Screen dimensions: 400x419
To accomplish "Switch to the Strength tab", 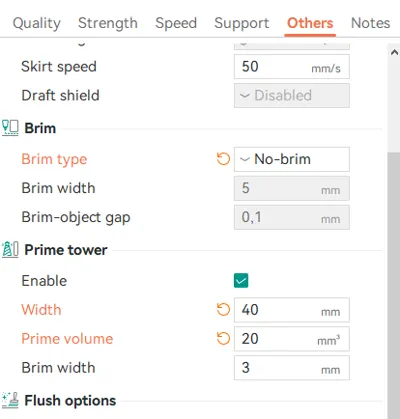I will pyautogui.click(x=108, y=23).
